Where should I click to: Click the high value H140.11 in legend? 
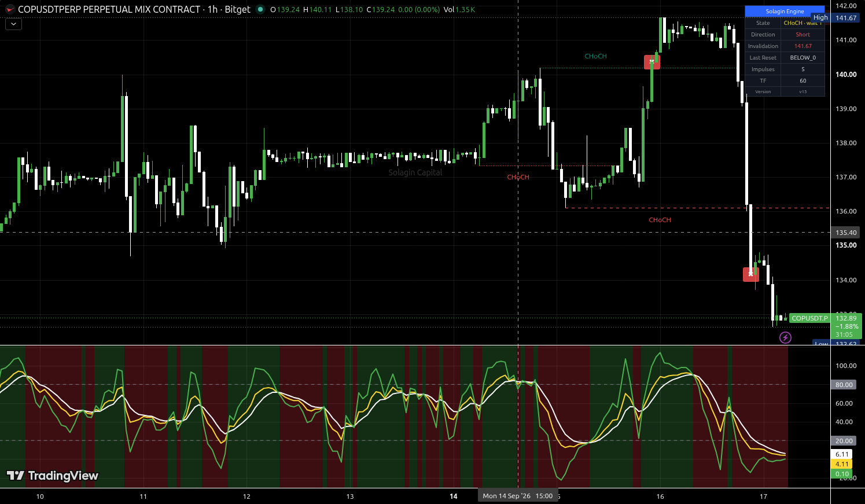tap(318, 10)
